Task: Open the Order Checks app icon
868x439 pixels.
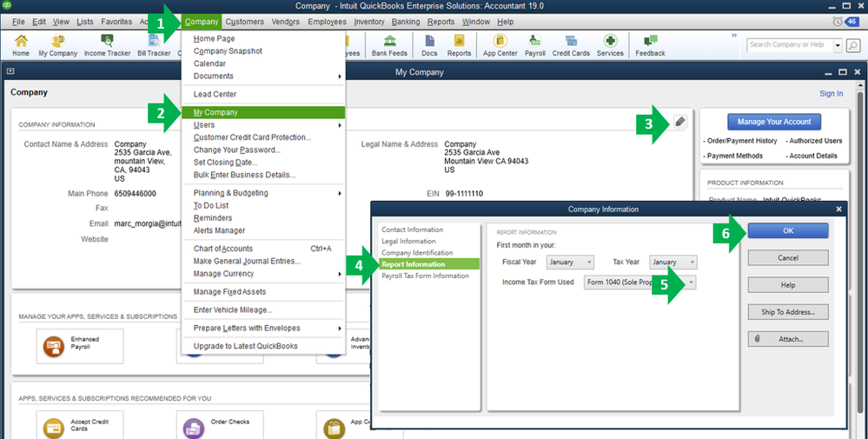Action: pyautogui.click(x=195, y=428)
